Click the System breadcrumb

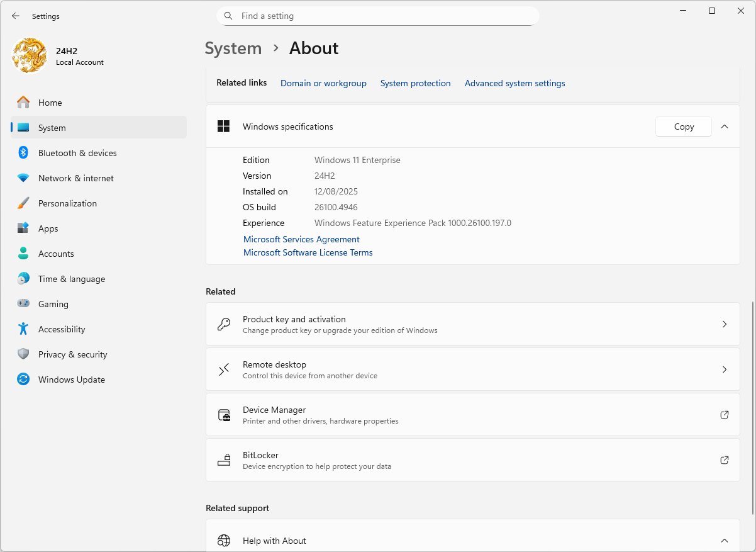pyautogui.click(x=233, y=48)
